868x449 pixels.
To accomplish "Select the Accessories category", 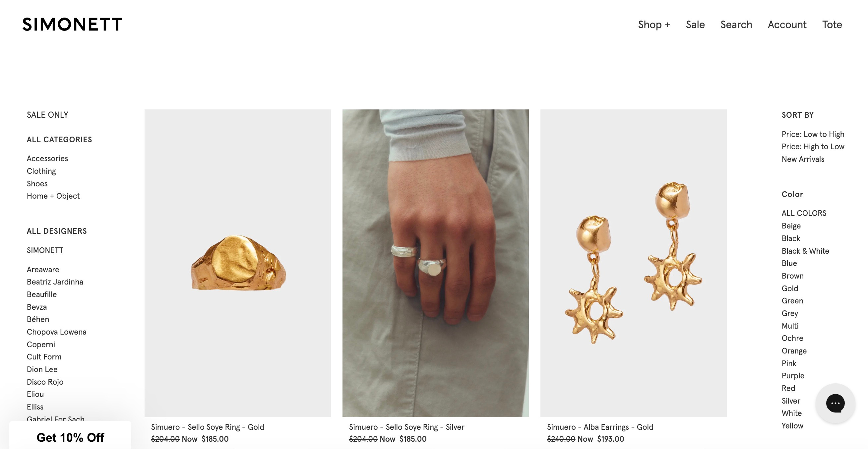I will (x=47, y=159).
